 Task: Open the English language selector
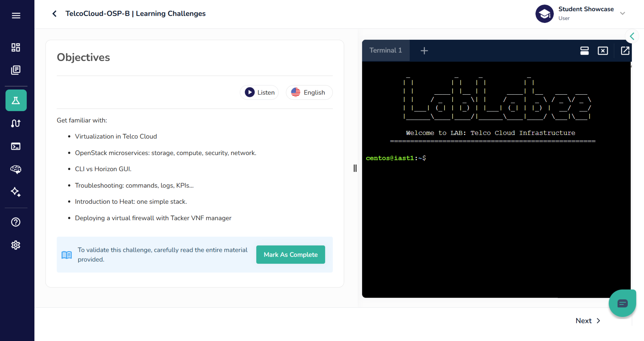309,92
